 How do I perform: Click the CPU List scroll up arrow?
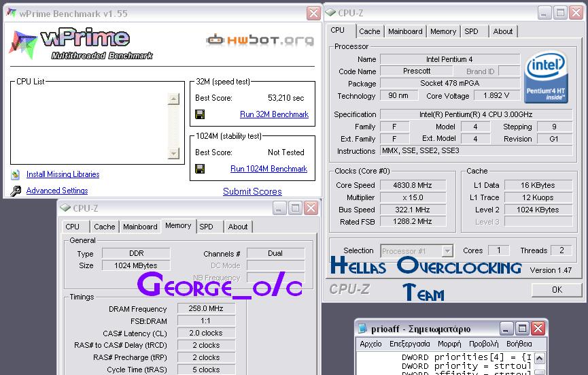pos(173,99)
